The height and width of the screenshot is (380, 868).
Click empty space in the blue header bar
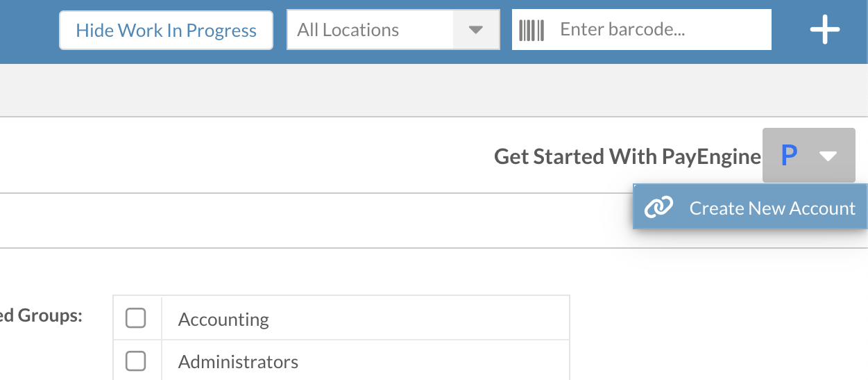coord(28,31)
